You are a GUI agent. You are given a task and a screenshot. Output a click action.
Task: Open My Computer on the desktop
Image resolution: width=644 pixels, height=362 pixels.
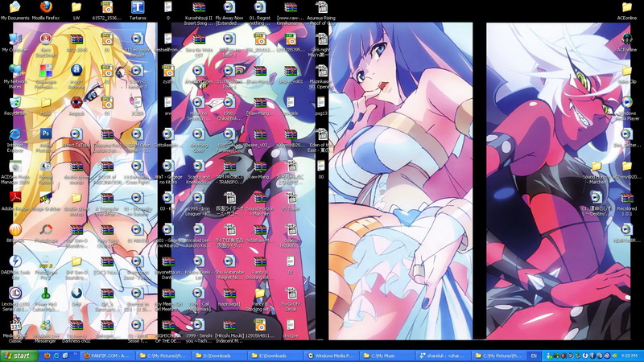(x=15, y=43)
